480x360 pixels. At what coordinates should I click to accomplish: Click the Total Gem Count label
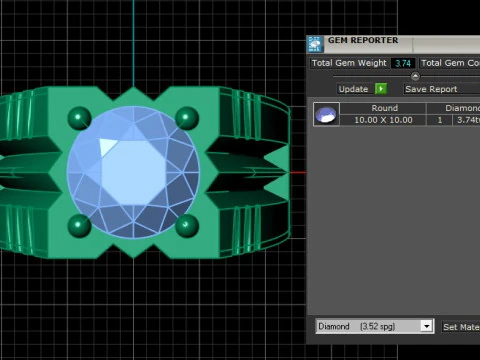[450, 63]
